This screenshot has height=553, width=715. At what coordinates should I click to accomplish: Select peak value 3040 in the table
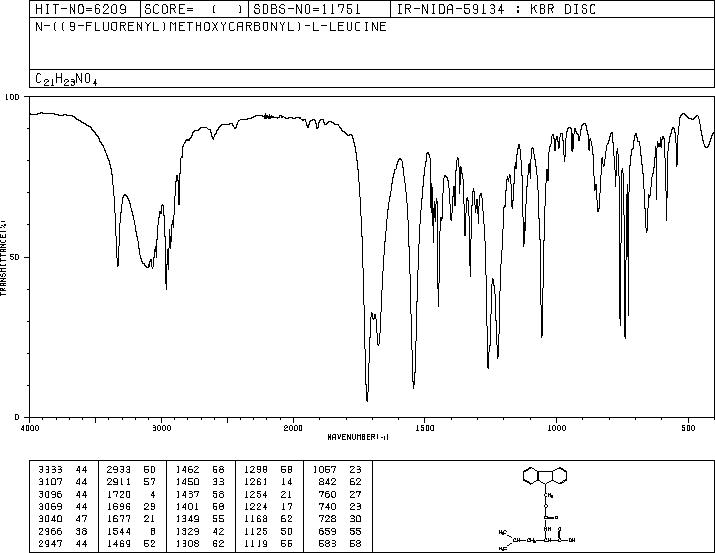pyautogui.click(x=50, y=519)
